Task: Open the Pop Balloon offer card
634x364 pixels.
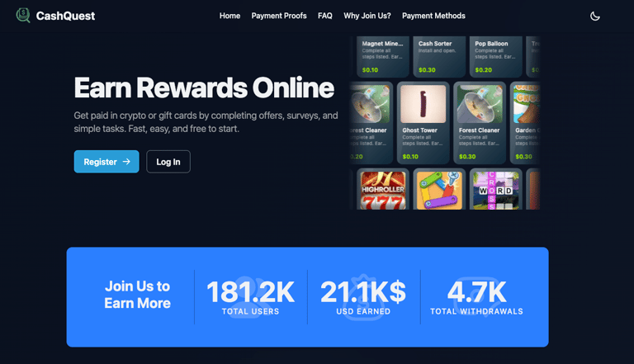Action: 495,57
